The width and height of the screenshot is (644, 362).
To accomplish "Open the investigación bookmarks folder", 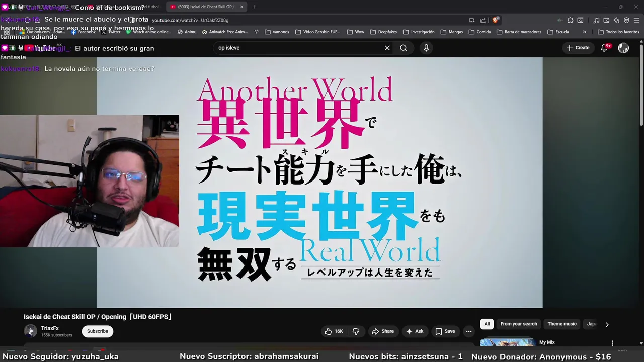I will point(419,32).
